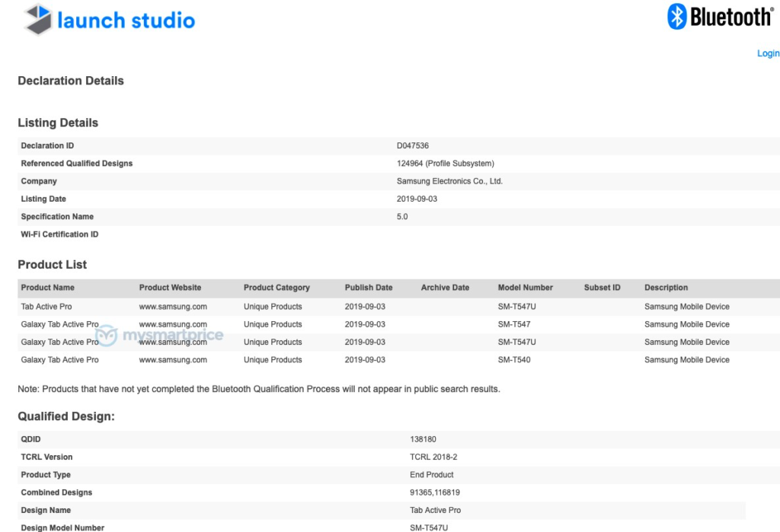Click the Listing Date value 2019-09-03
The image size is (780, 532).
point(417,199)
